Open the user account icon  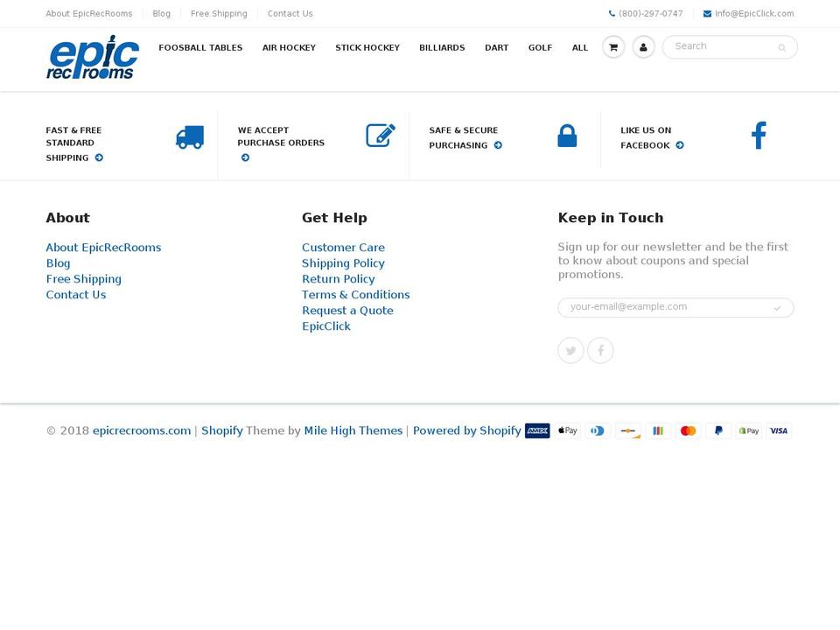pyautogui.click(x=643, y=47)
